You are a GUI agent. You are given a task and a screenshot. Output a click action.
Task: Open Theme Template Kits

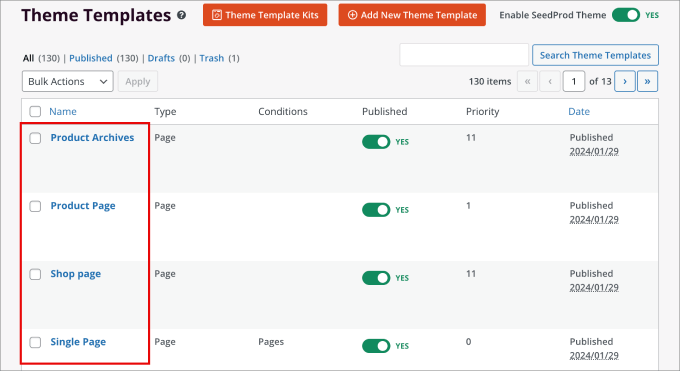tap(265, 15)
